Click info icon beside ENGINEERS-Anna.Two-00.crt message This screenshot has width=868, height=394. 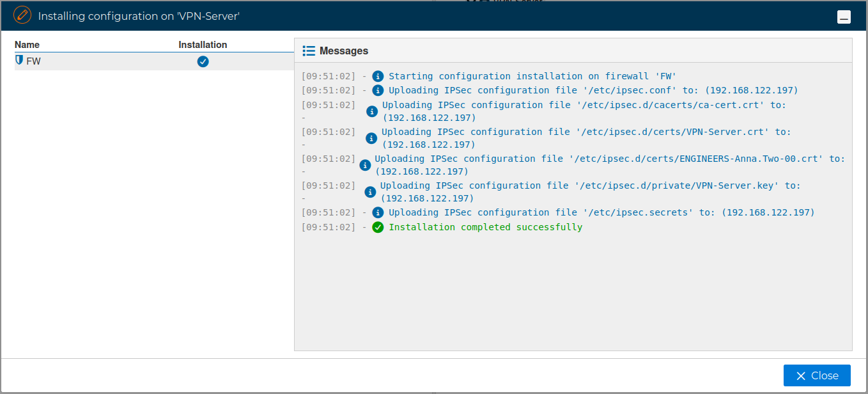pos(365,165)
